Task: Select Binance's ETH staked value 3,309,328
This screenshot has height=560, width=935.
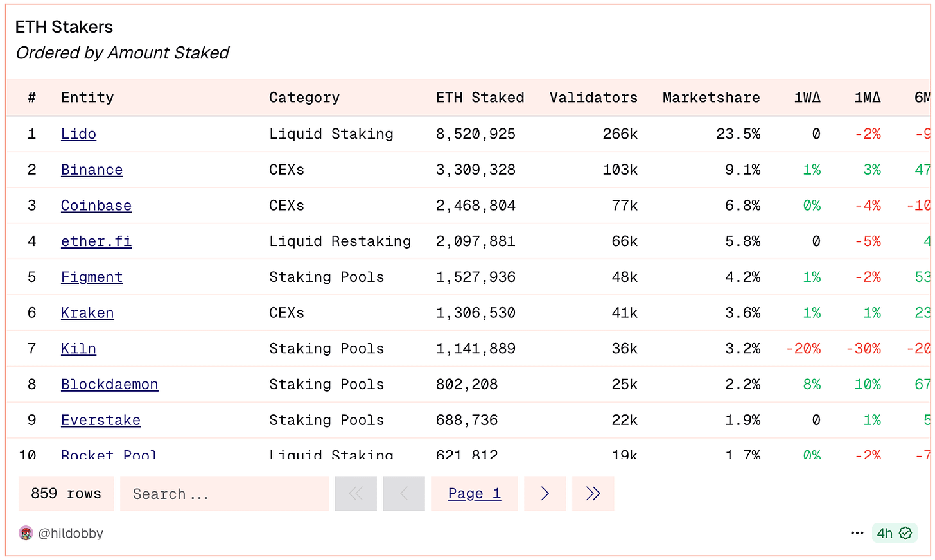Action: [476, 170]
